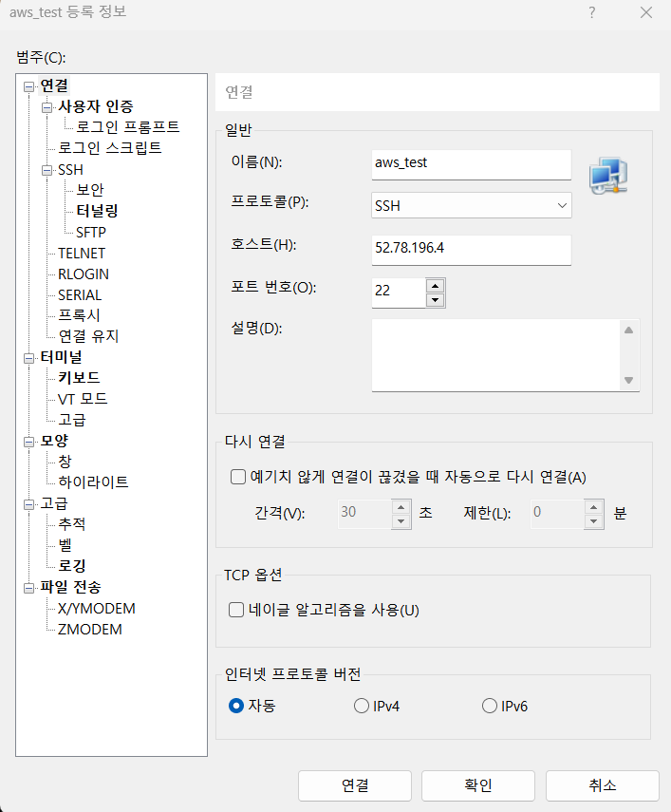Viewport: 671px width, 812px height.
Task: Open the 프로토콜 SSH dropdown
Action: (472, 205)
